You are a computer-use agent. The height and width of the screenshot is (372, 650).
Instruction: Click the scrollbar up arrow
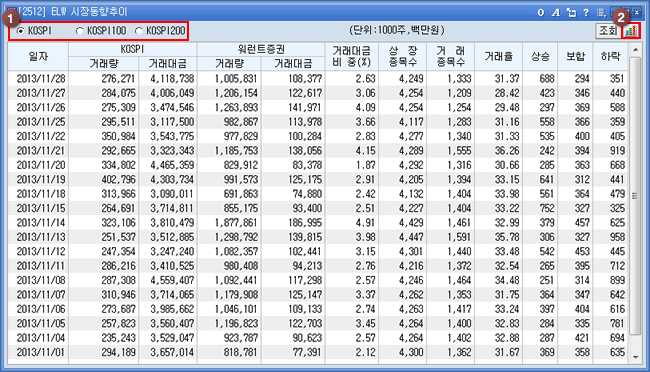click(635, 50)
